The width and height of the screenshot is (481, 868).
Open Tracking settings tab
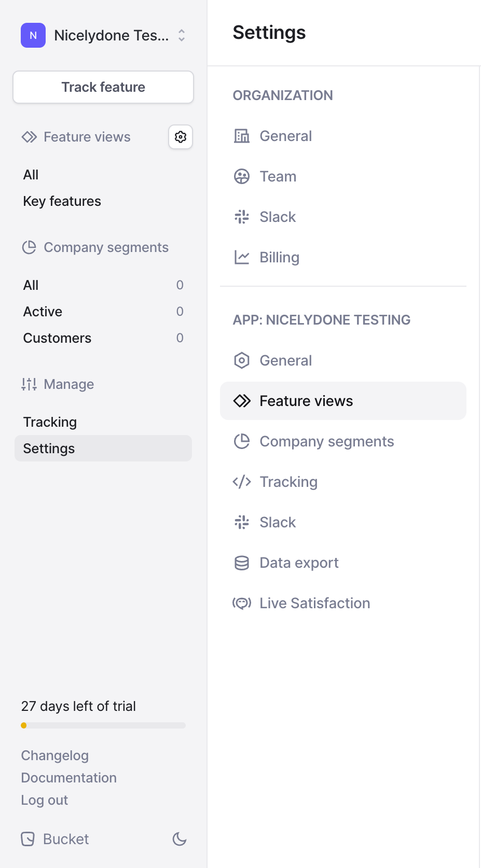click(343, 482)
